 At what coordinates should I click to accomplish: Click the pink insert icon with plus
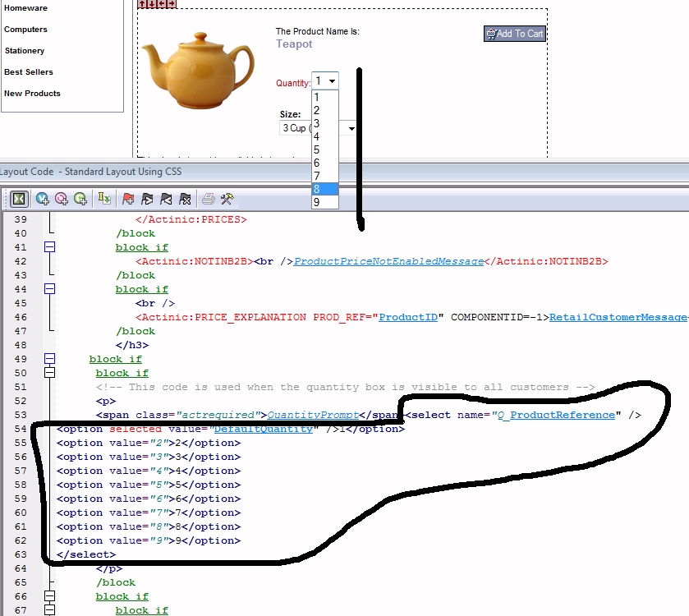coord(62,199)
